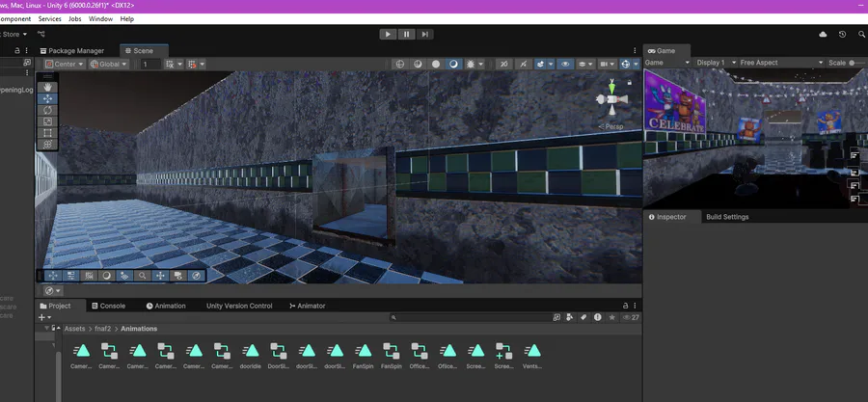Open the Help menu
The height and width of the screenshot is (402, 868).
coord(126,19)
